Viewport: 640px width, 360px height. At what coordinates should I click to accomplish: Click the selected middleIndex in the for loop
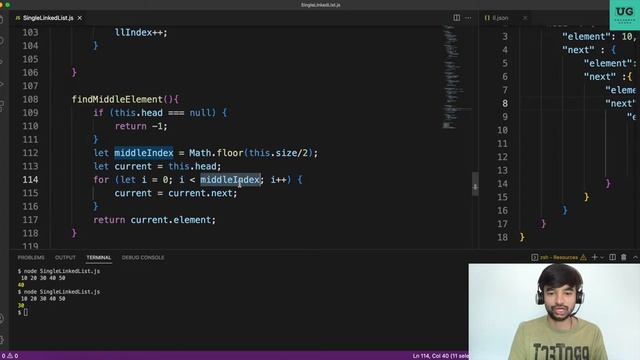click(230, 180)
